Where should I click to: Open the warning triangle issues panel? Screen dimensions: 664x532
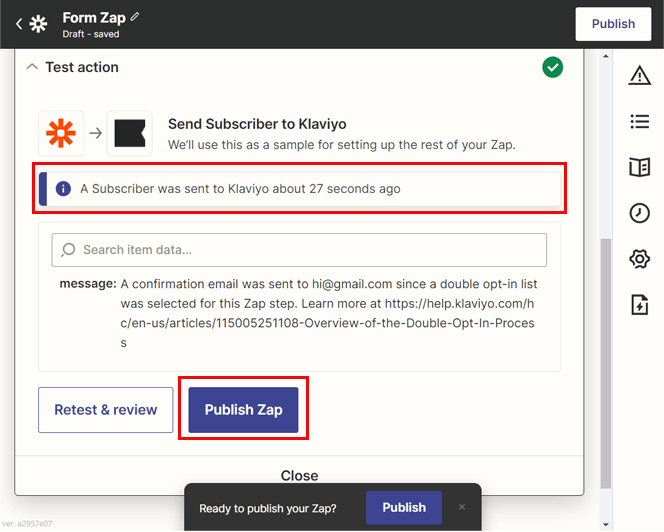tap(639, 75)
